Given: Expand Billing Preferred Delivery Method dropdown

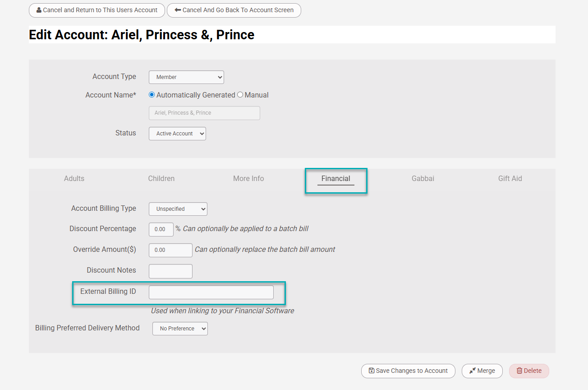Looking at the screenshot, I should tap(180, 329).
